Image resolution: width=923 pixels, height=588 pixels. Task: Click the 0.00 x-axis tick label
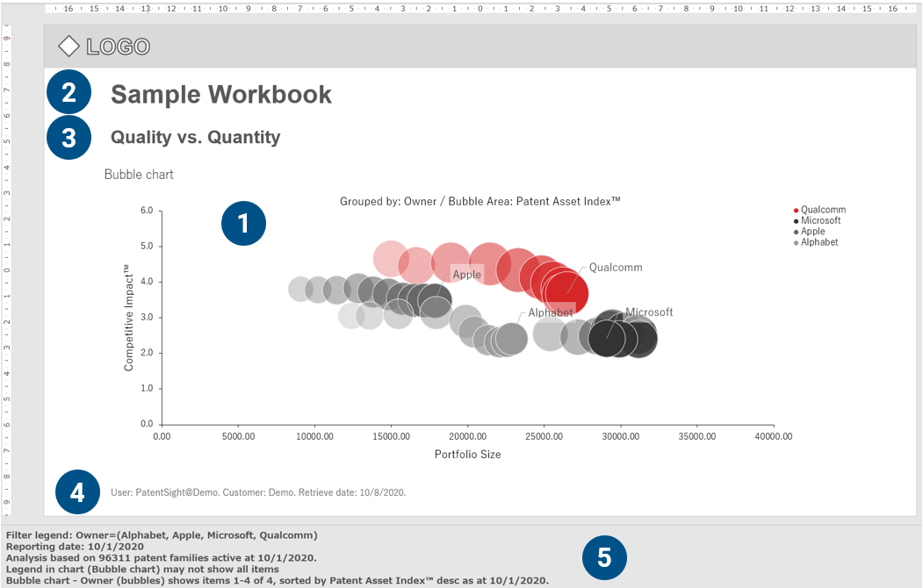[x=162, y=436]
